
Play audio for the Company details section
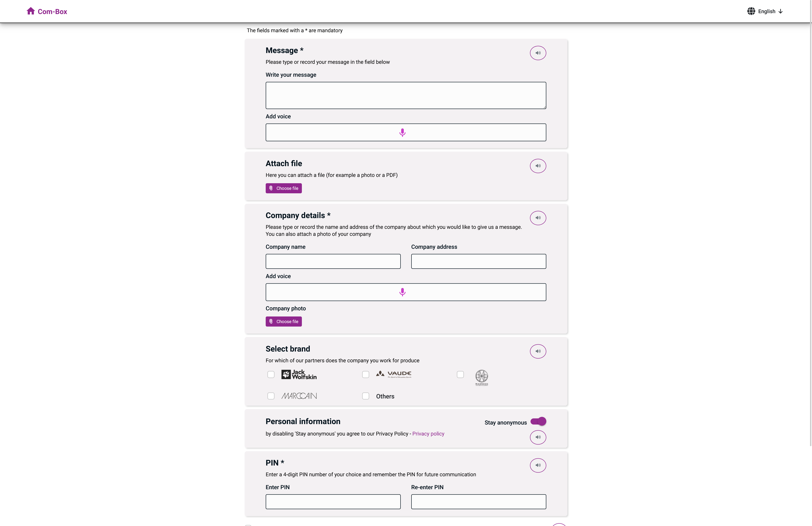[538, 218]
